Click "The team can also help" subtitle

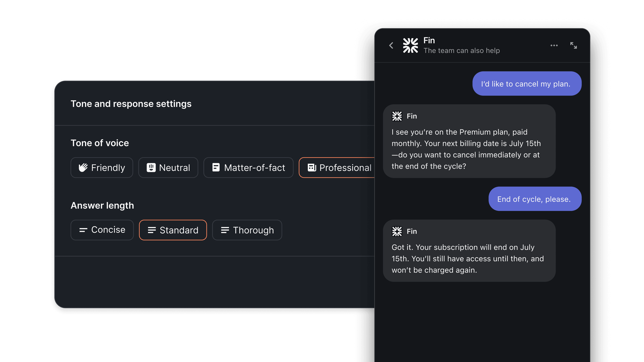point(462,51)
